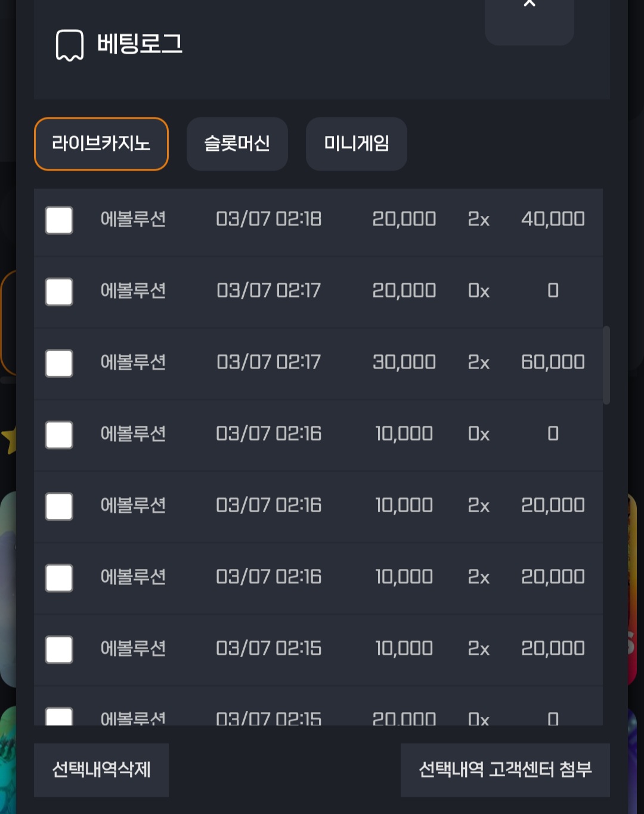The width and height of the screenshot is (644, 814).
Task: Select checkbox for the 30,000 bet row
Action: tap(59, 363)
